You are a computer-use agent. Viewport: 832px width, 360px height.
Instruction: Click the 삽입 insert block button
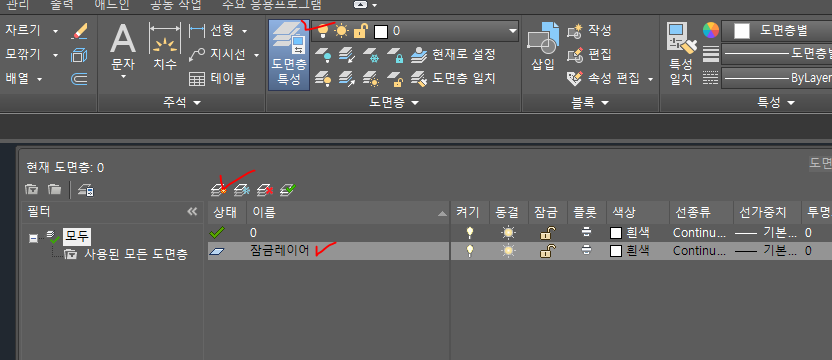click(x=543, y=47)
